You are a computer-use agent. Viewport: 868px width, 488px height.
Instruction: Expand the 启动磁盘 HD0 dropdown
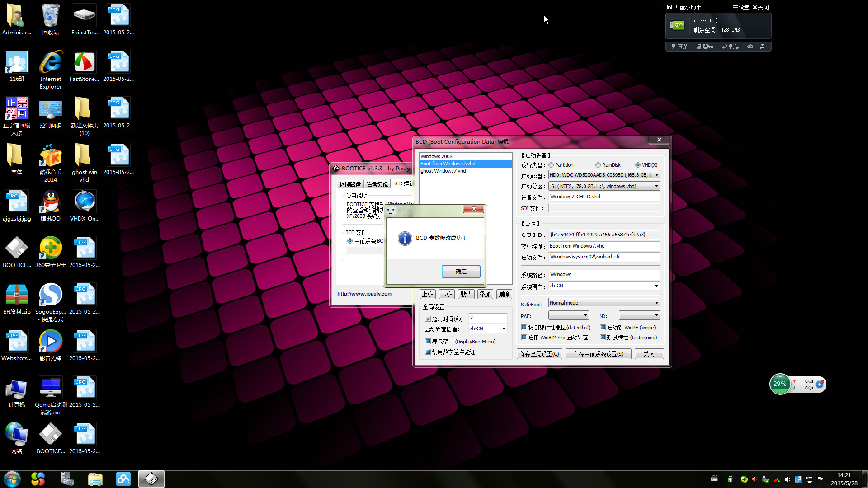click(604, 175)
